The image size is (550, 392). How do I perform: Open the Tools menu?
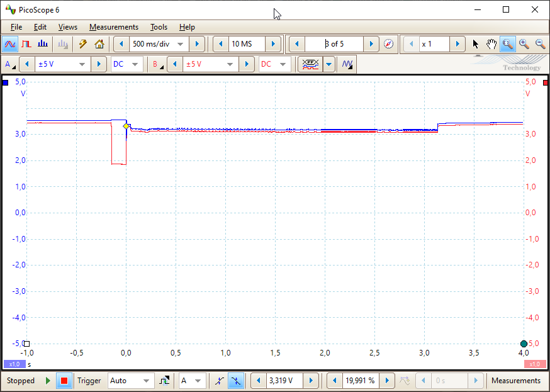tap(159, 27)
